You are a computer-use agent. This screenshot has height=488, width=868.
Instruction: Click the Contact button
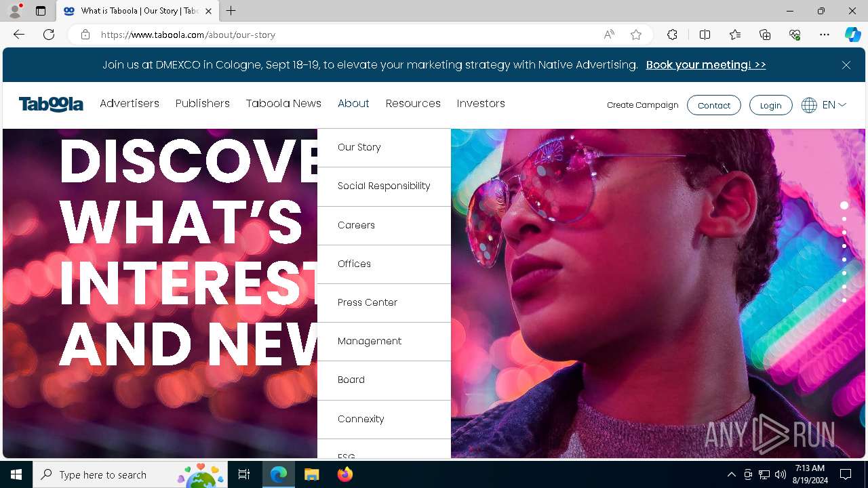[714, 105]
